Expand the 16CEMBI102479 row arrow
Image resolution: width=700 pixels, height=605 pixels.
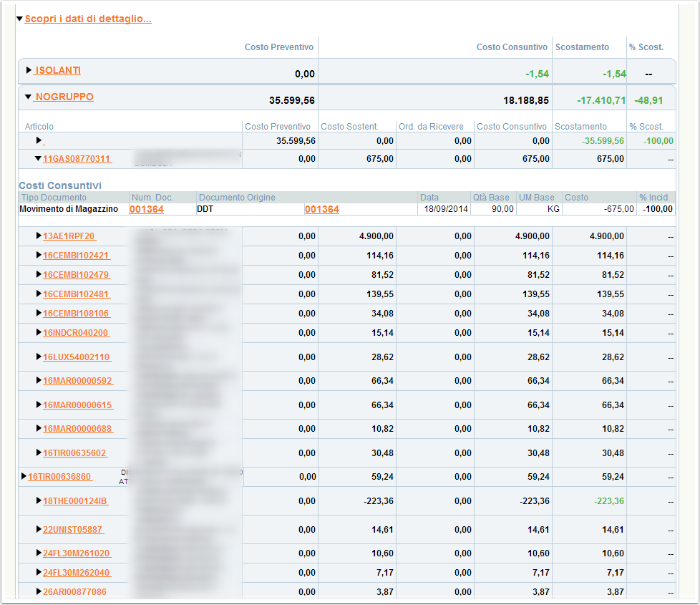click(39, 275)
